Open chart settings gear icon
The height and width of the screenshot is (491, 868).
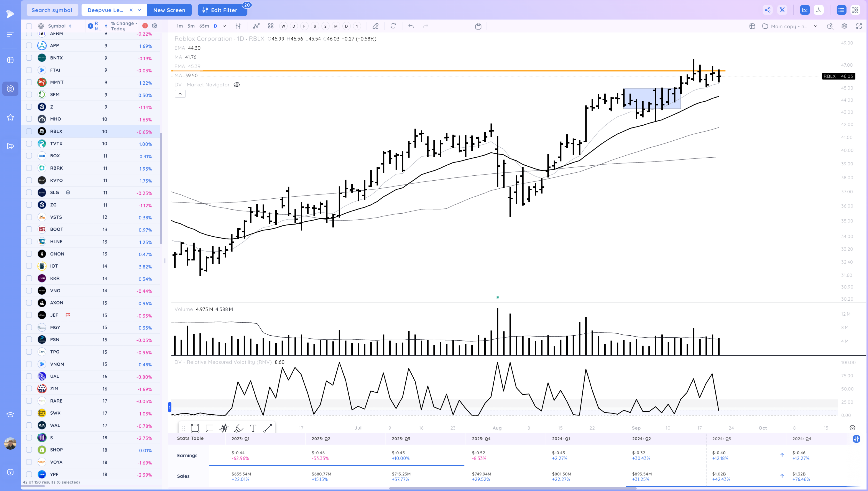coord(844,26)
